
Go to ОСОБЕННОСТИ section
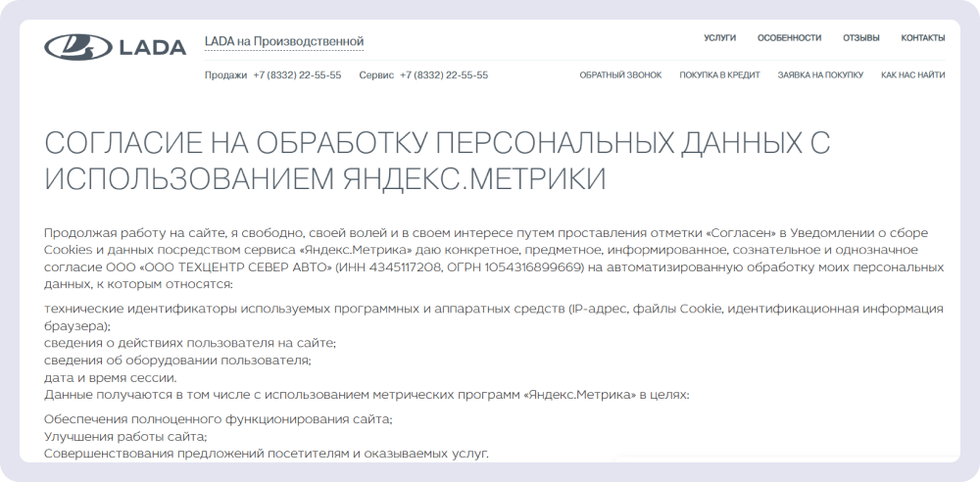coord(789,37)
